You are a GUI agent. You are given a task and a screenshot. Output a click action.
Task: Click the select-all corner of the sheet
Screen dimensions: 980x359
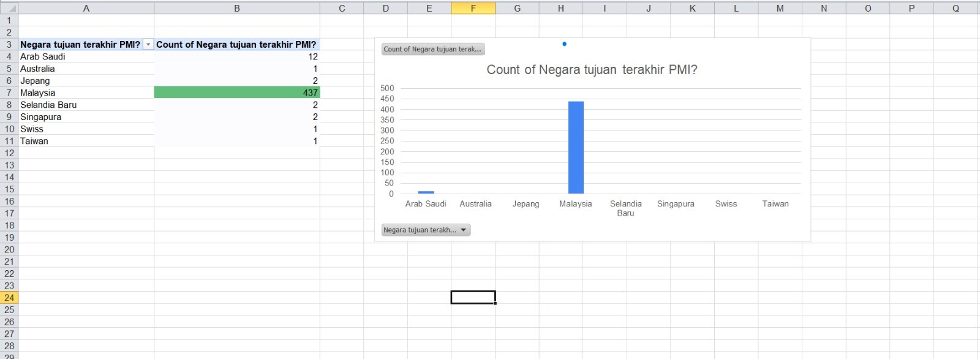pyautogui.click(x=9, y=9)
